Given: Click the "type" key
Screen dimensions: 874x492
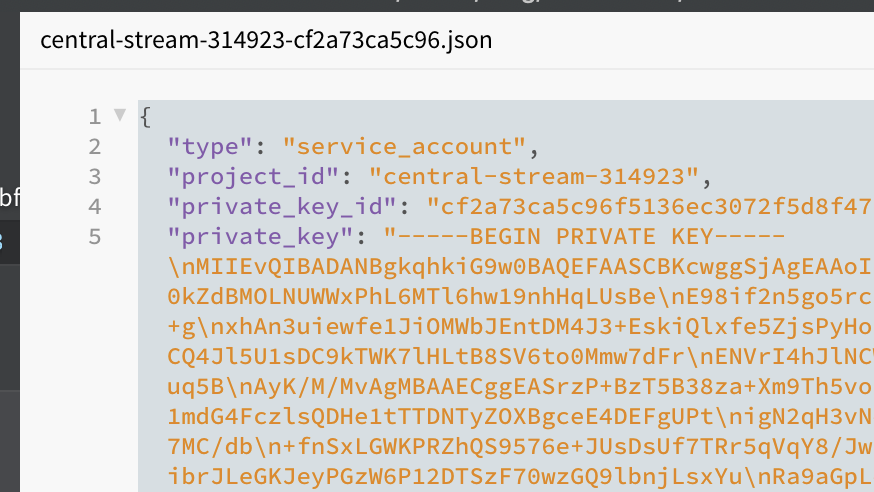Looking at the screenshot, I should click(210, 147).
